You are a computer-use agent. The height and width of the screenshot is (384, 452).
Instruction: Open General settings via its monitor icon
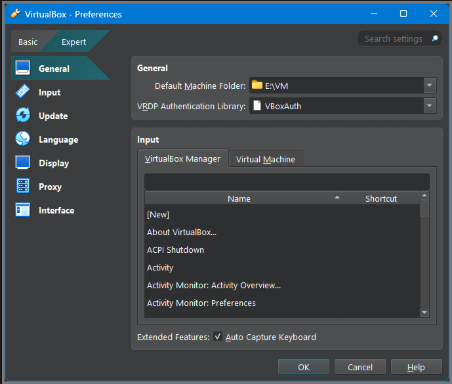[23, 68]
